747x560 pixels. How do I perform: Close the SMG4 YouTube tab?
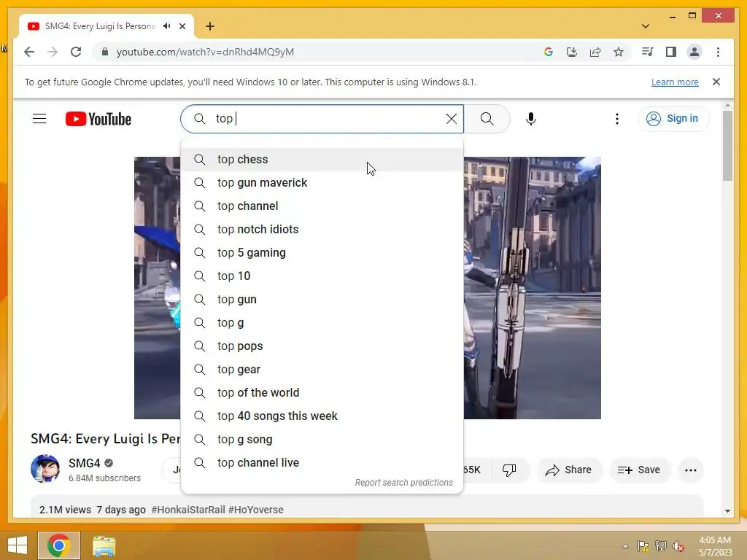click(182, 26)
